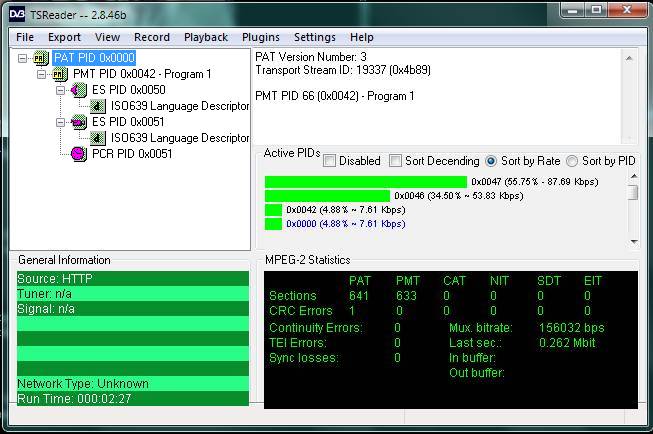Viewport: 653px width, 434px height.
Task: Click scroll up arrow in Active PIDs list
Action: [x=634, y=176]
